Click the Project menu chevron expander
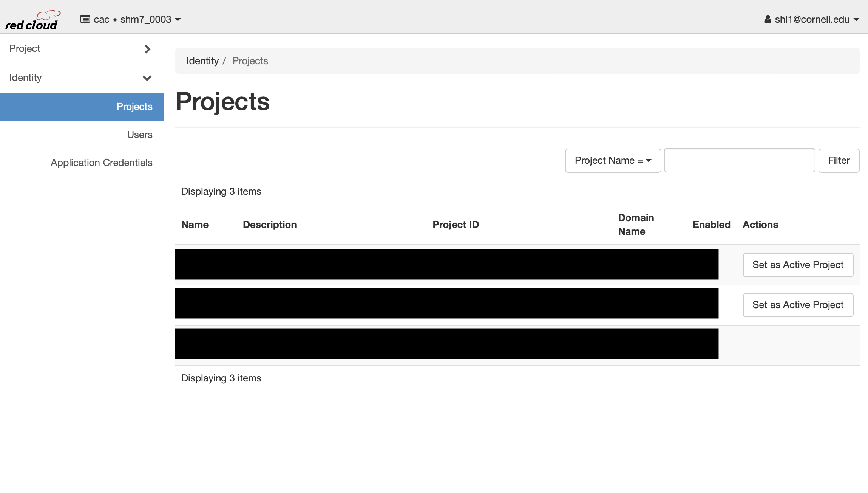 (148, 49)
